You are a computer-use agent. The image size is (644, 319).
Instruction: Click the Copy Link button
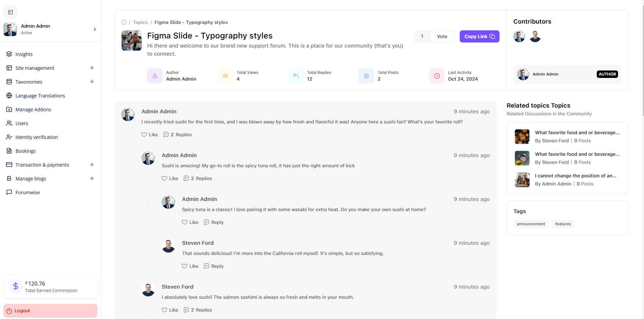tap(479, 36)
